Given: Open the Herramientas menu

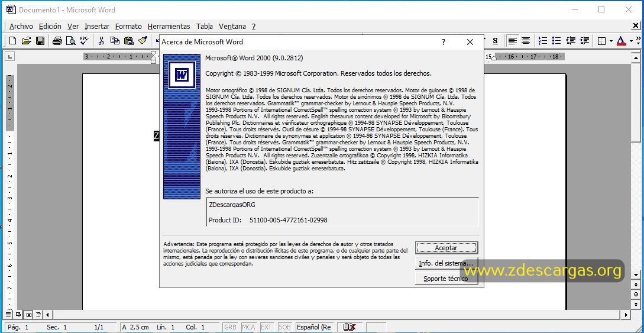Looking at the screenshot, I should (x=169, y=26).
